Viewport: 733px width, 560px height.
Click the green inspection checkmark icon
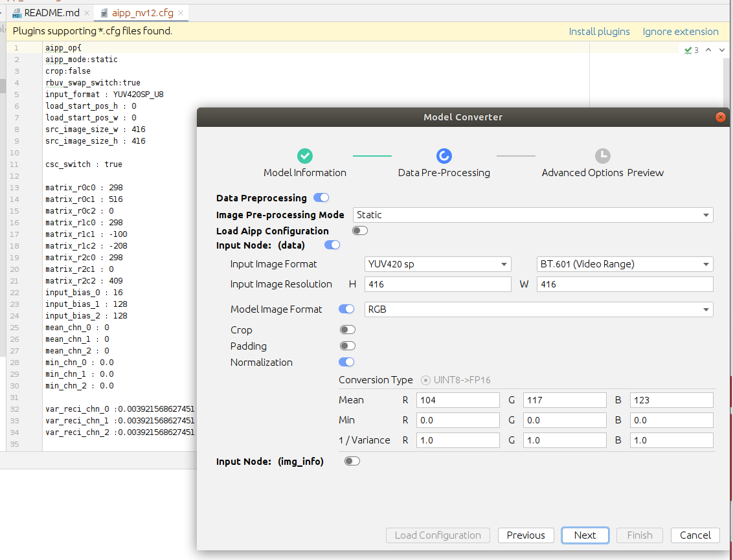(688, 50)
